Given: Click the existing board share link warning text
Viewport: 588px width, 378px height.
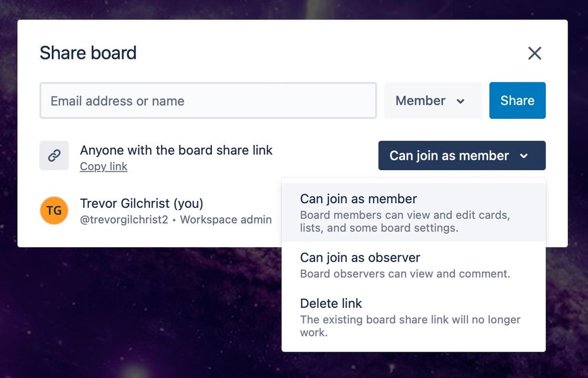Looking at the screenshot, I should point(410,326).
